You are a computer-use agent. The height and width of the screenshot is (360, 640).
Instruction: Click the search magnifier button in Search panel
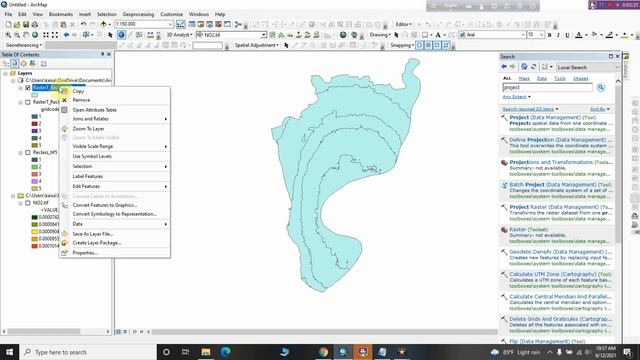[x=601, y=87]
